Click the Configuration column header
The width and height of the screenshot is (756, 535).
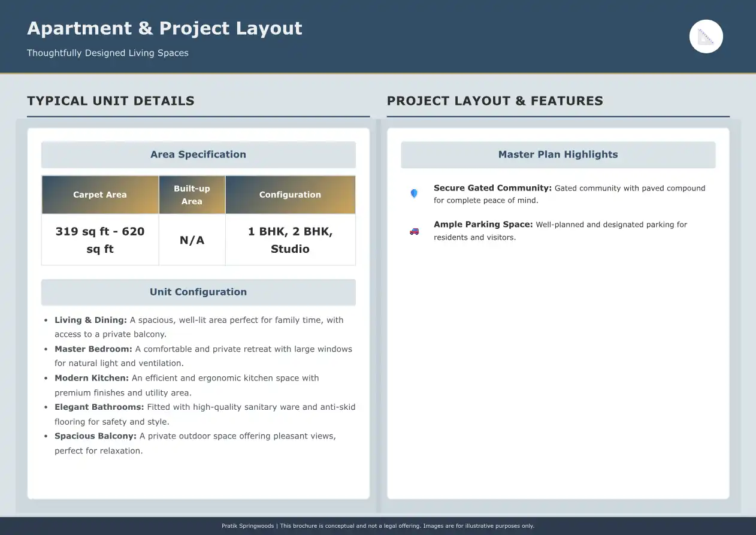pos(290,195)
